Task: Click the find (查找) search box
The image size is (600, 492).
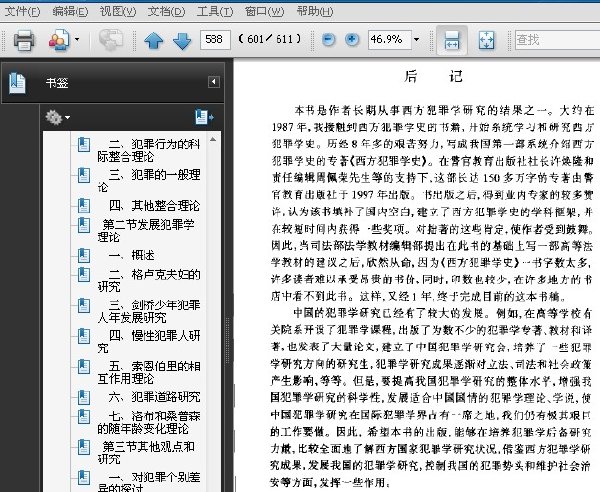Action: [x=557, y=40]
